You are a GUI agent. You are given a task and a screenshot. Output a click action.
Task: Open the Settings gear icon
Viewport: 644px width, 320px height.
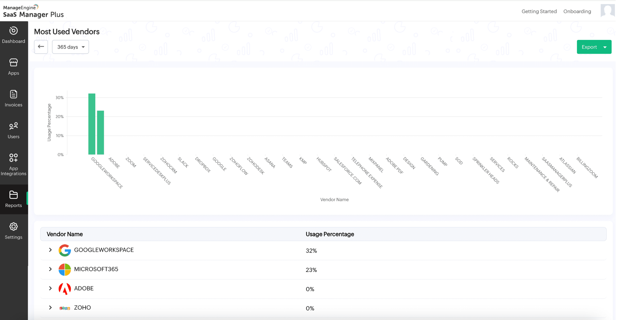pyautogui.click(x=14, y=227)
